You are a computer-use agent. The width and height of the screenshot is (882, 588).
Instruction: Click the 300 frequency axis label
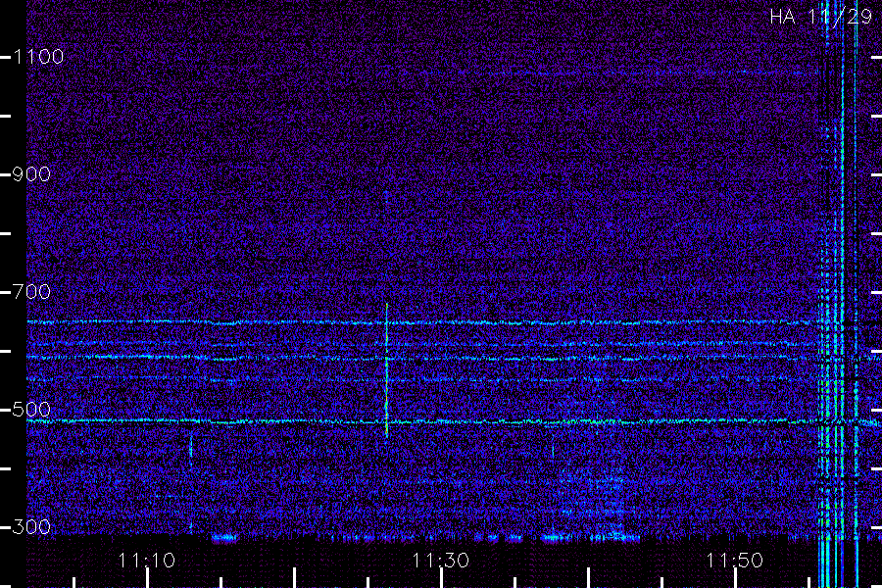31,527
